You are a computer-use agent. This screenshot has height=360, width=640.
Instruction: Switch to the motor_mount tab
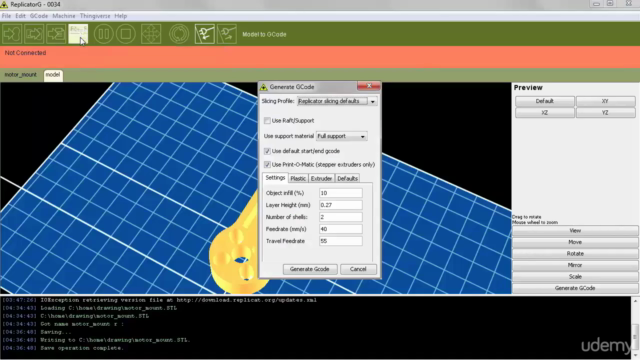pyautogui.click(x=20, y=75)
